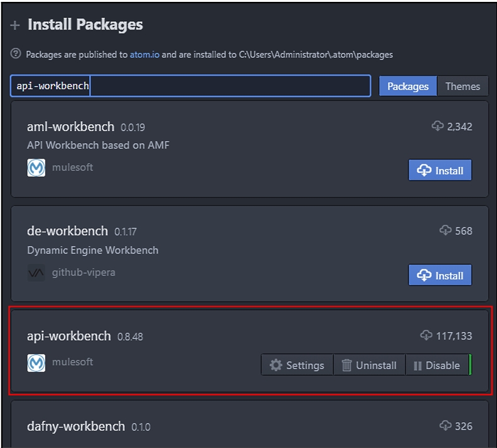Click the mulesoft avatar under api-workbench
This screenshot has height=448, width=497.
click(x=36, y=363)
